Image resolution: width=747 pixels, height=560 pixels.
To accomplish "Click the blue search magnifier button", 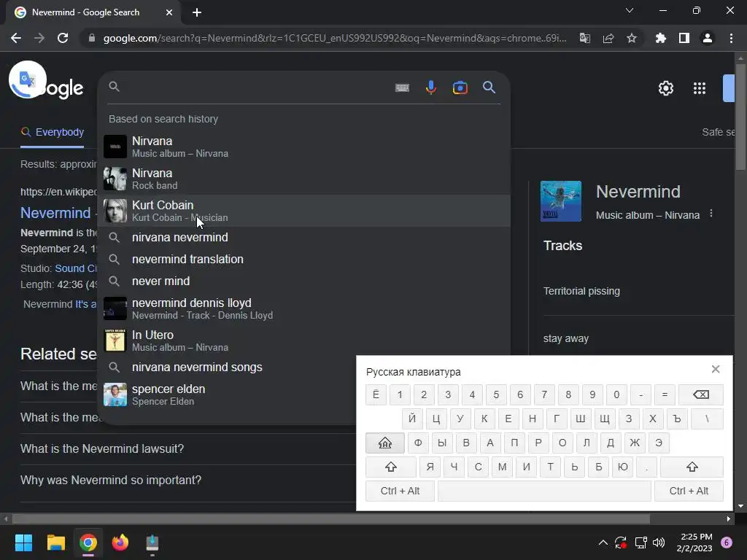I will (x=489, y=87).
